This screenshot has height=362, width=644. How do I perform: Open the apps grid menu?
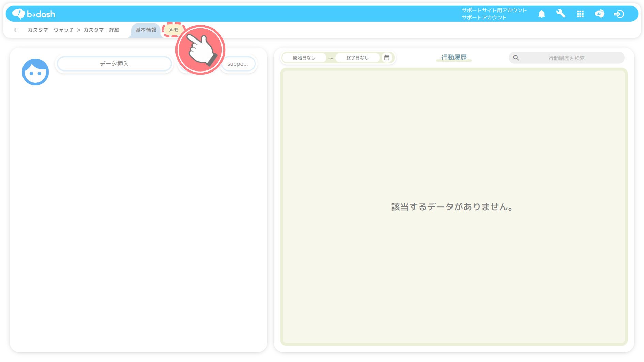(580, 14)
